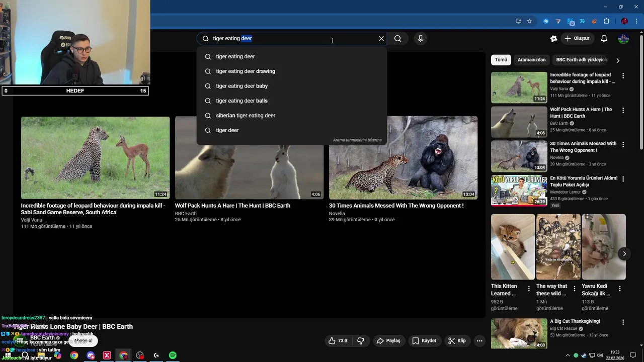Choose first suggestion 'tiger eating deer'
The width and height of the screenshot is (644, 362).
click(292, 56)
